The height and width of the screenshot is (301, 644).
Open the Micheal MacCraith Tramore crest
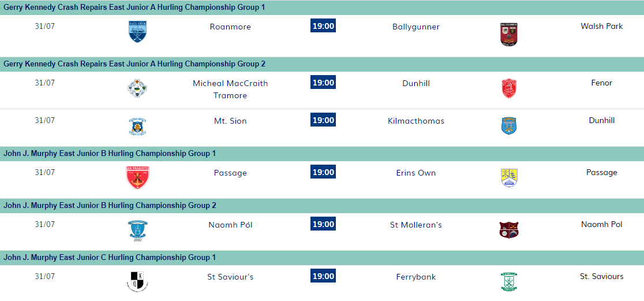click(x=137, y=88)
